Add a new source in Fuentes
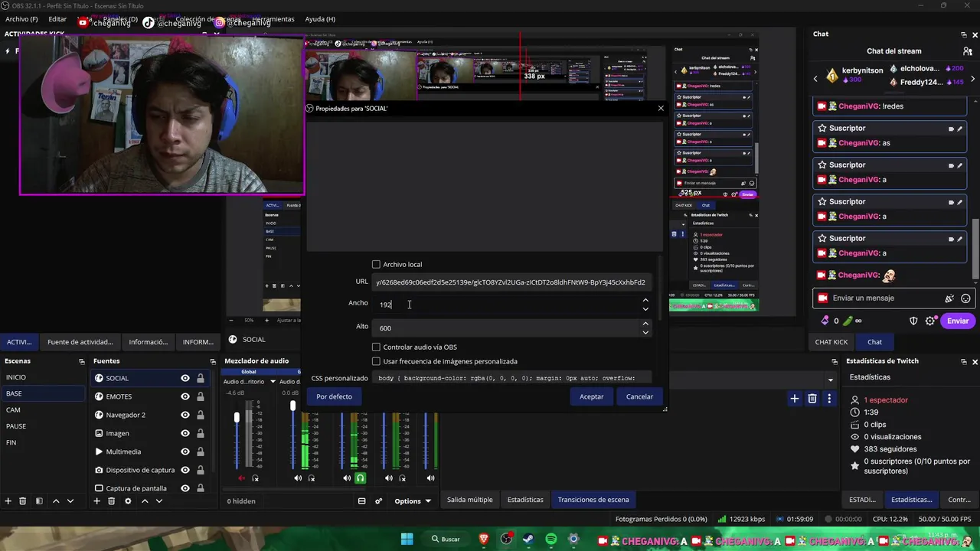Viewport: 980px width, 551px height. [96, 501]
